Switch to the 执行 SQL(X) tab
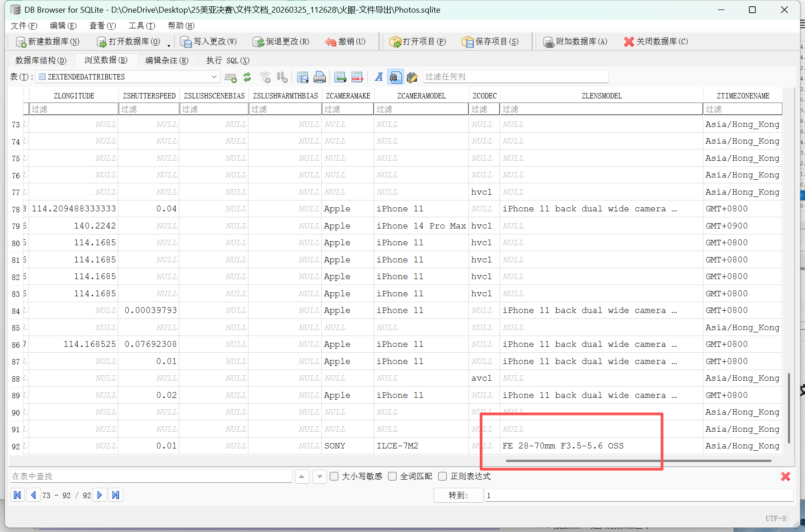This screenshot has height=532, width=805. click(x=228, y=60)
